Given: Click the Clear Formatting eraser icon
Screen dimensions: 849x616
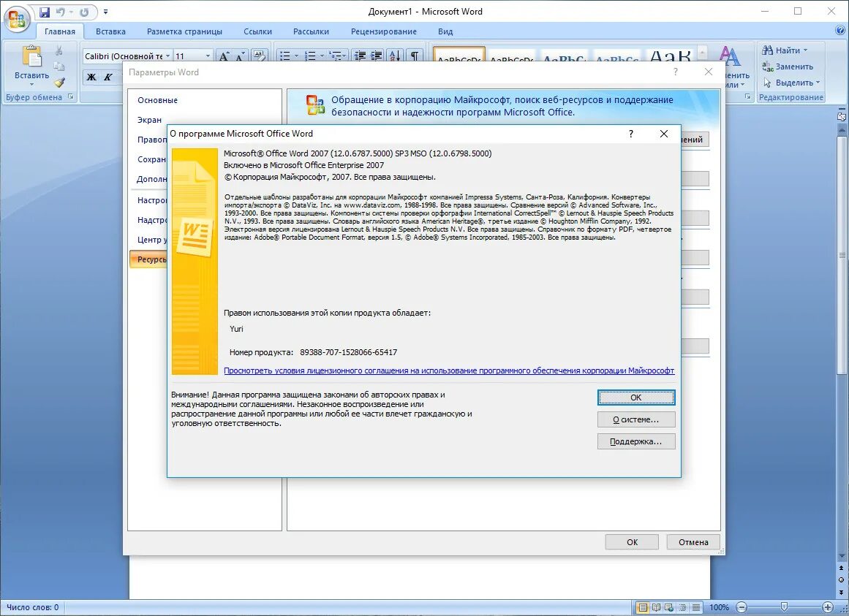Looking at the screenshot, I should (260, 56).
